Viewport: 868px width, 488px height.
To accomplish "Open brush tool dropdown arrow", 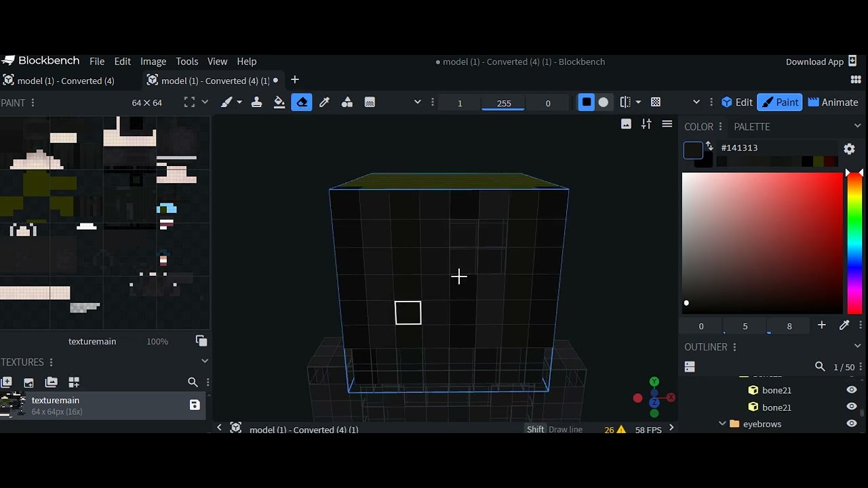I will [x=239, y=102].
